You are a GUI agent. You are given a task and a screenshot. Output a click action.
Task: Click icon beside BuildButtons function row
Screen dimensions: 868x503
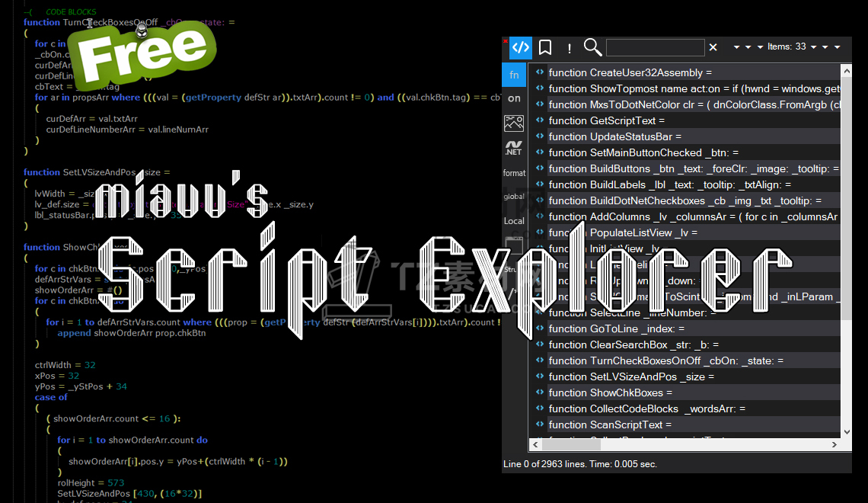click(540, 168)
